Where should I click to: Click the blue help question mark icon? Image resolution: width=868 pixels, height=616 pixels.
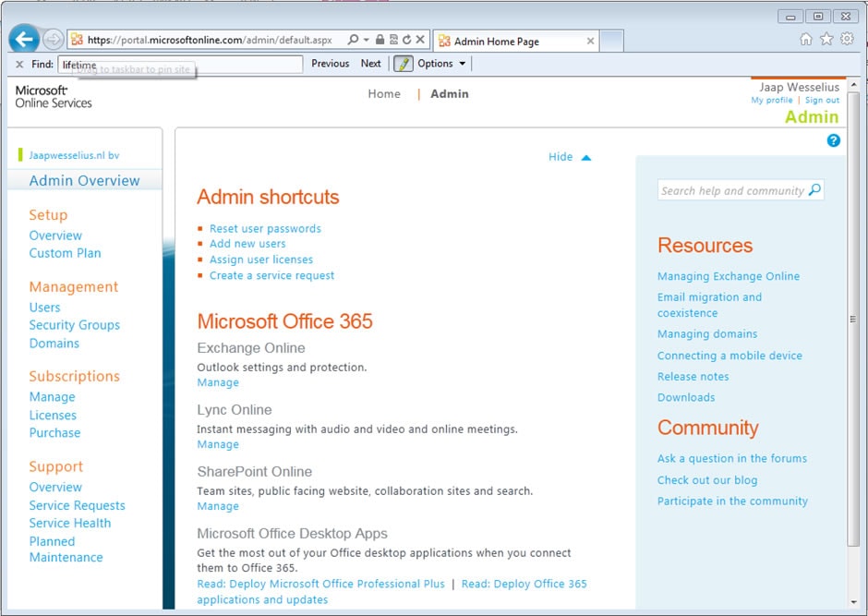[x=833, y=140]
